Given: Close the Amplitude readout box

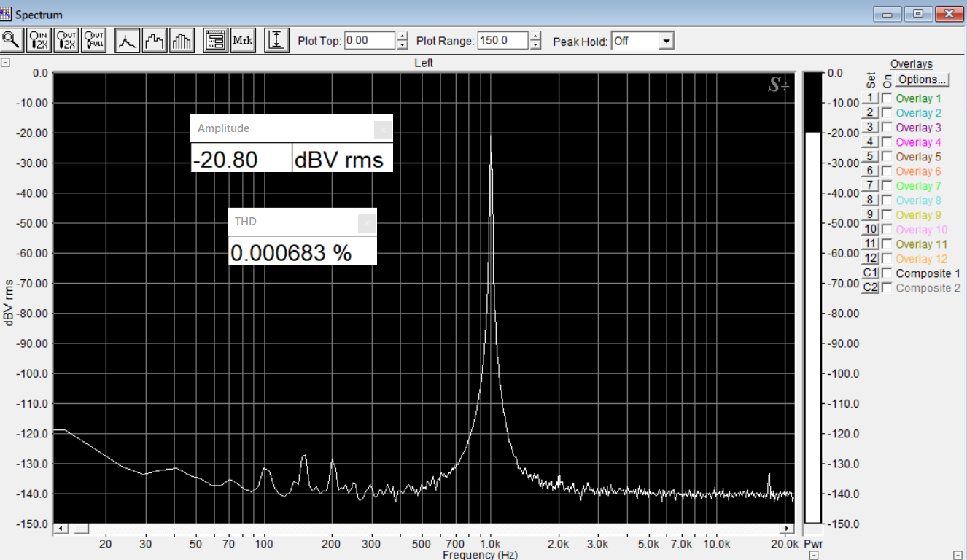Looking at the screenshot, I should pos(383,130).
